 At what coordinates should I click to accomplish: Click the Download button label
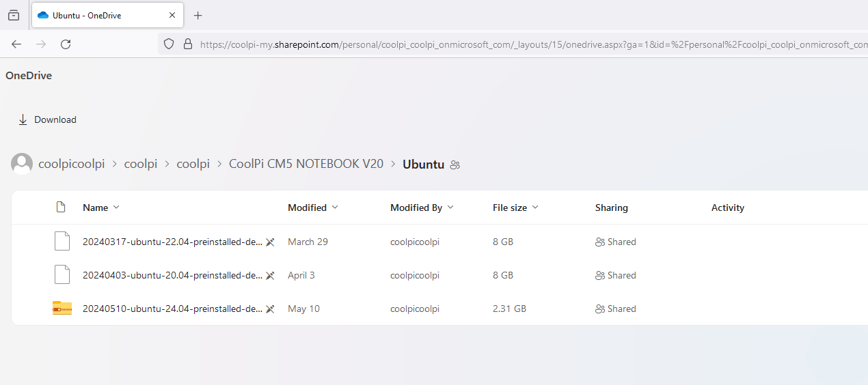pos(55,119)
